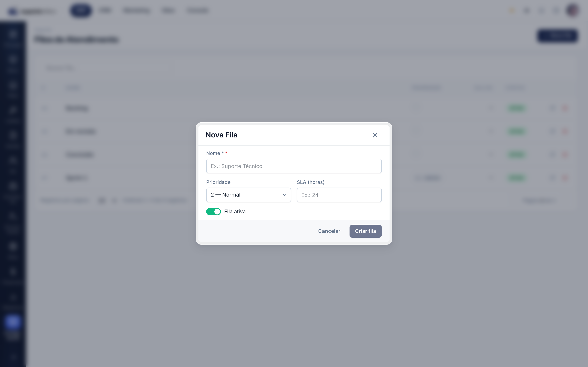Close the Nova Fila dialog
588x367 pixels.
tap(375, 135)
